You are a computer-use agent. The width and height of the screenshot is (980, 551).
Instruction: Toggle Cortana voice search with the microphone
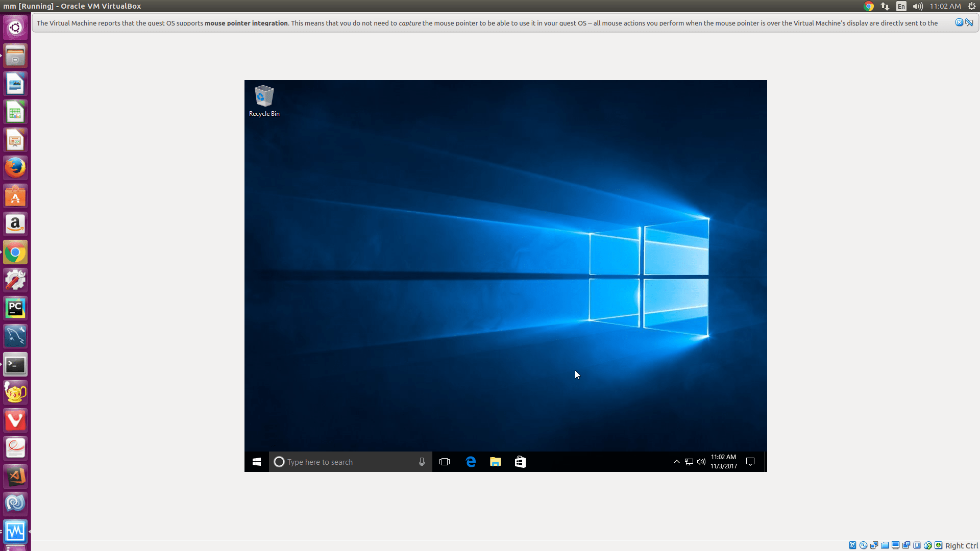point(422,462)
